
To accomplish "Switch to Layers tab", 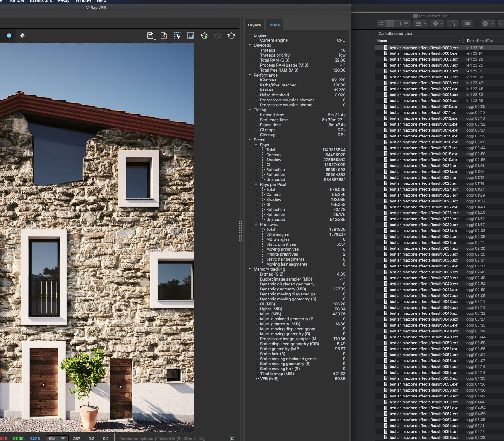I will 254,25.
